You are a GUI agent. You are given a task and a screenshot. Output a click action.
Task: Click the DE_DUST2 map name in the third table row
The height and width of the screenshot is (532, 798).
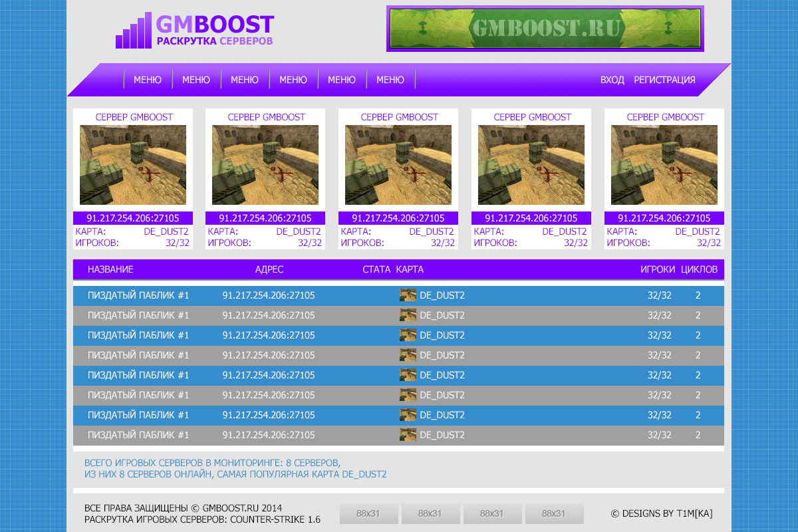(x=442, y=335)
